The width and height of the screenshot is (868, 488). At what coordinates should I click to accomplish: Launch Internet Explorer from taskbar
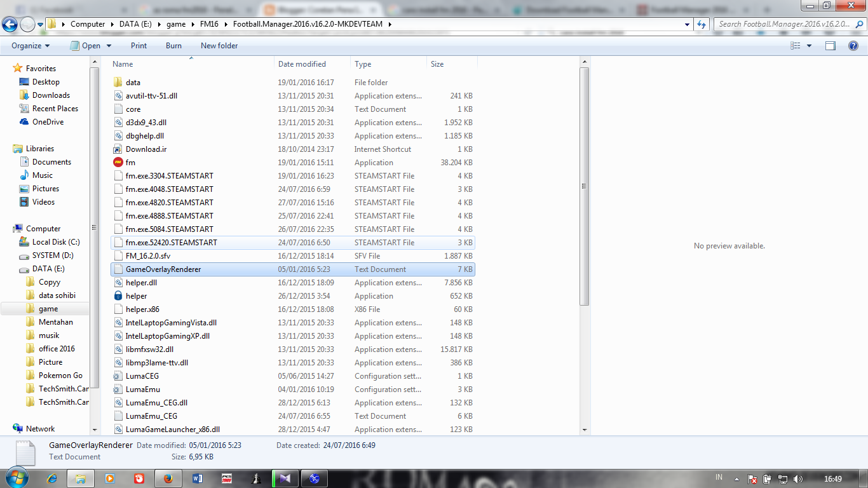tap(51, 478)
